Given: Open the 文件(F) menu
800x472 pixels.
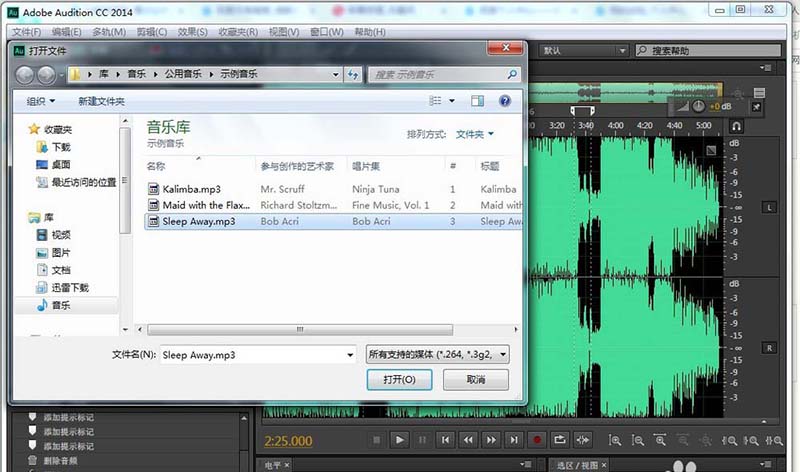Looking at the screenshot, I should 27,32.
